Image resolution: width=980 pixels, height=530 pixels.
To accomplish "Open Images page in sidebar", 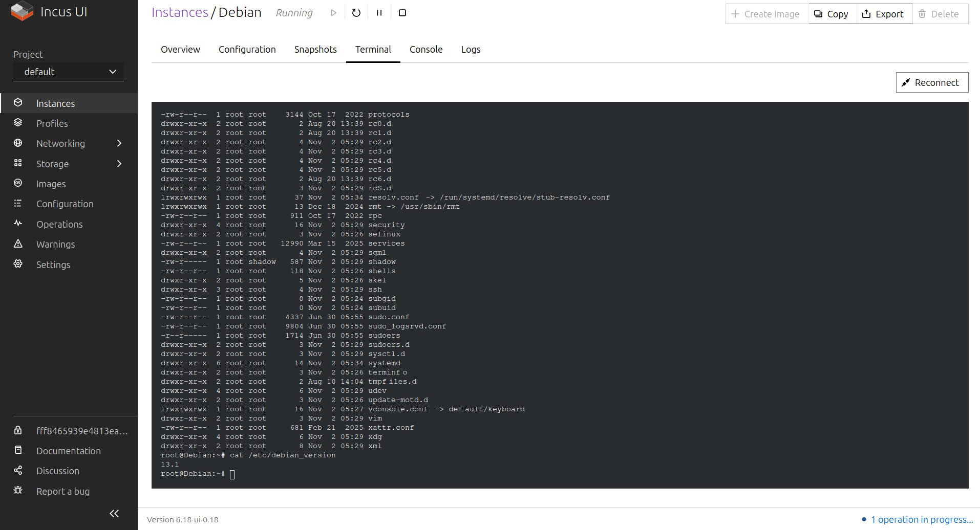I will (x=51, y=184).
